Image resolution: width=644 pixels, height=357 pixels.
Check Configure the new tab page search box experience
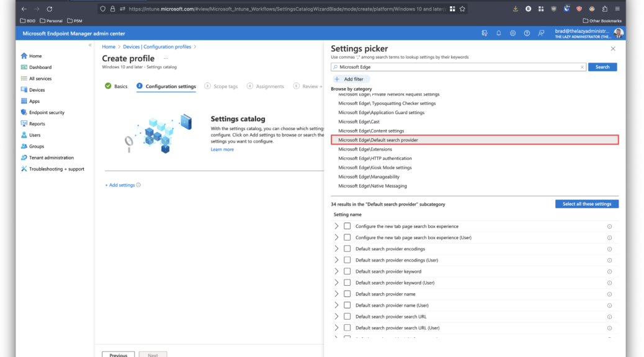347,226
